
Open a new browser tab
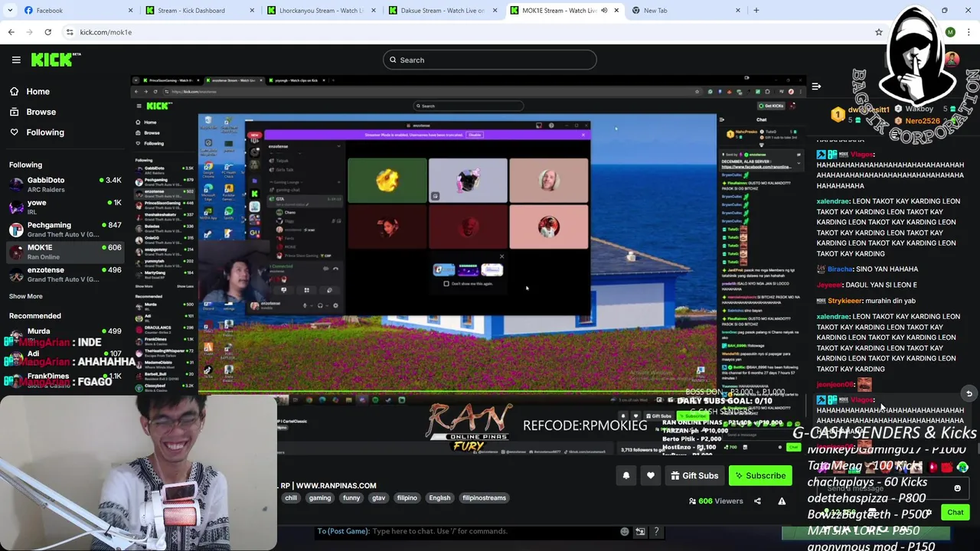(x=756, y=10)
